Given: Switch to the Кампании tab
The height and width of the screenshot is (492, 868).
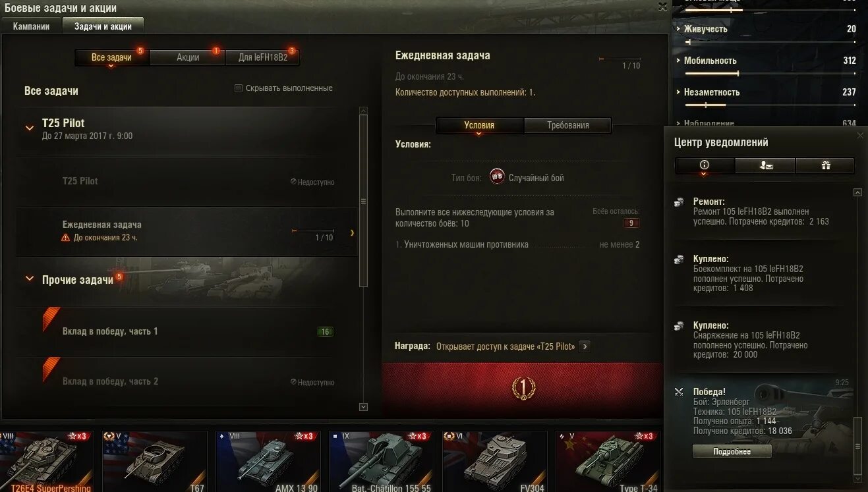Looking at the screenshot, I should 31,26.
